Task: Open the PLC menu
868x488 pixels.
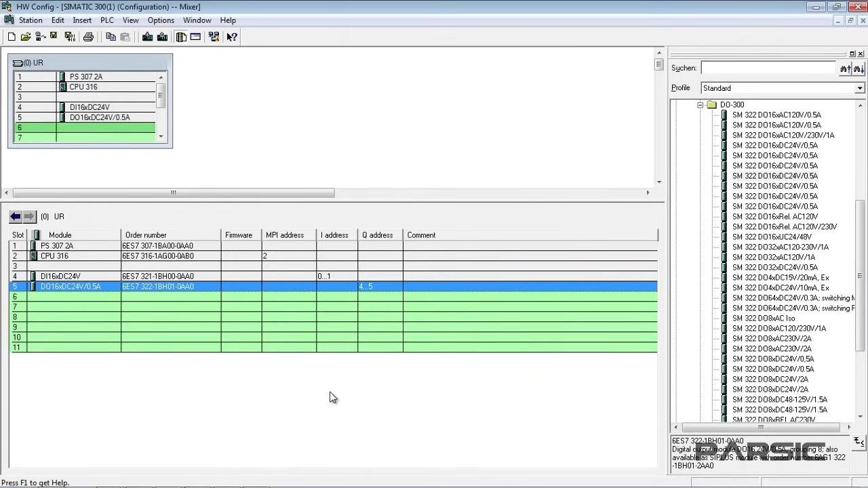Action: pos(107,20)
